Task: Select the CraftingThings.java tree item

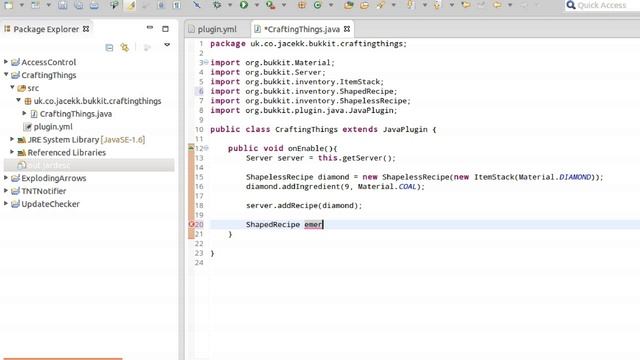Action: 76,114
